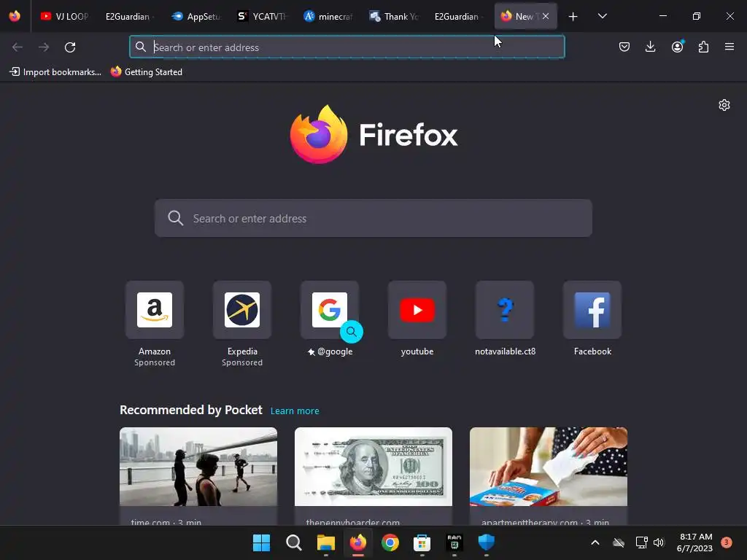This screenshot has height=560, width=747.
Task: Go forward one page
Action: [x=44, y=47]
